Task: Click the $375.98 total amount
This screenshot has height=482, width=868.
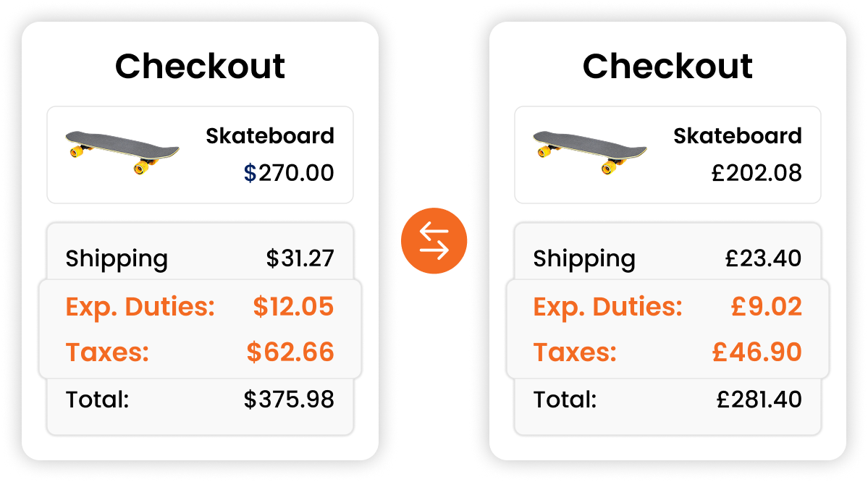Action: tap(289, 399)
